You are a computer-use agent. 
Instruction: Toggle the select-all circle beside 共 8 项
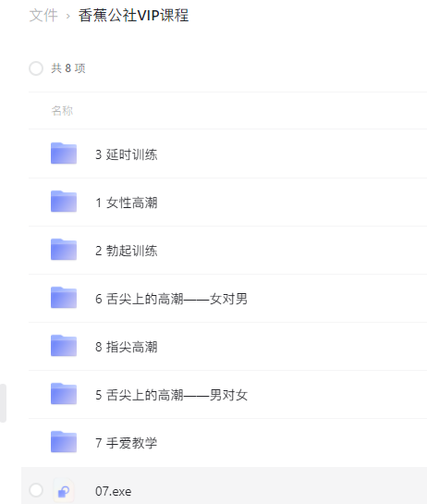click(x=36, y=68)
